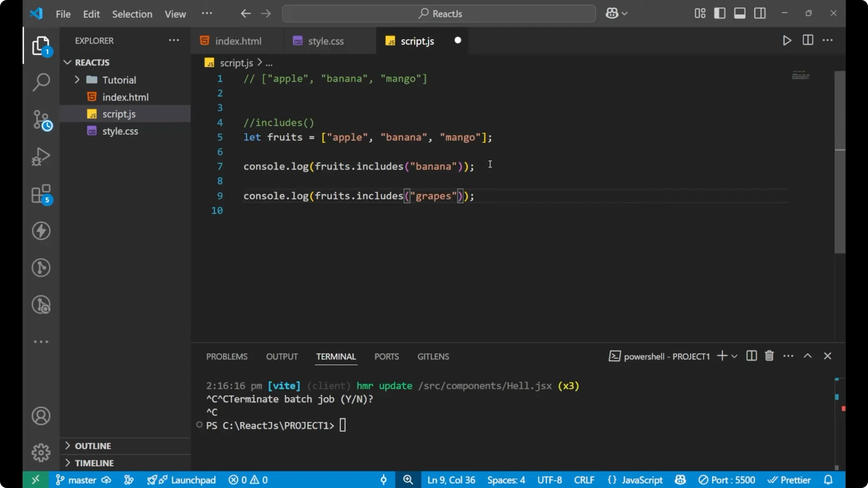Open the GitLens icon in the activity bar
This screenshot has width=868, height=488.
click(41, 267)
